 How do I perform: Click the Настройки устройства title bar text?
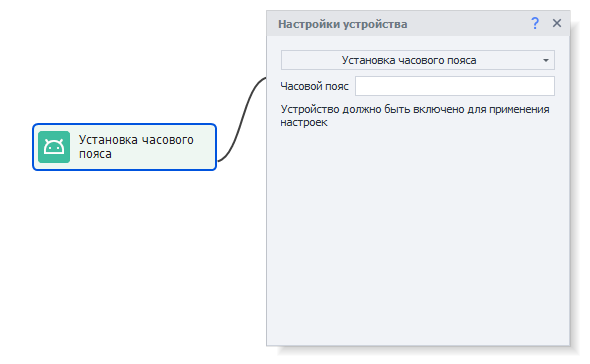point(342,24)
